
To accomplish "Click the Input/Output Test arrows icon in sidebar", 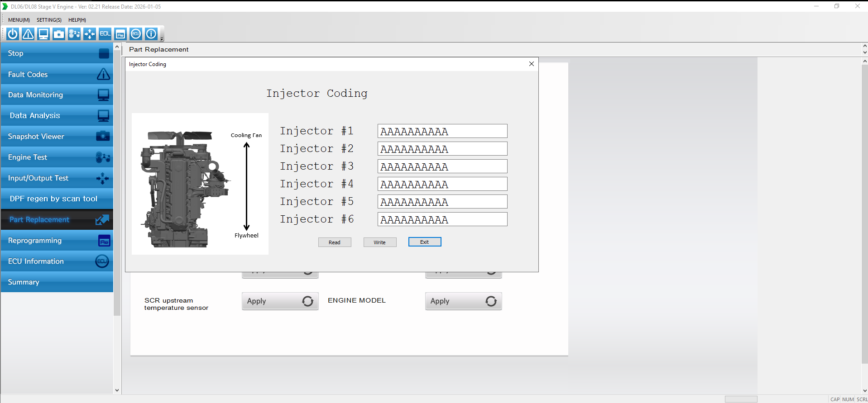I will tap(103, 179).
